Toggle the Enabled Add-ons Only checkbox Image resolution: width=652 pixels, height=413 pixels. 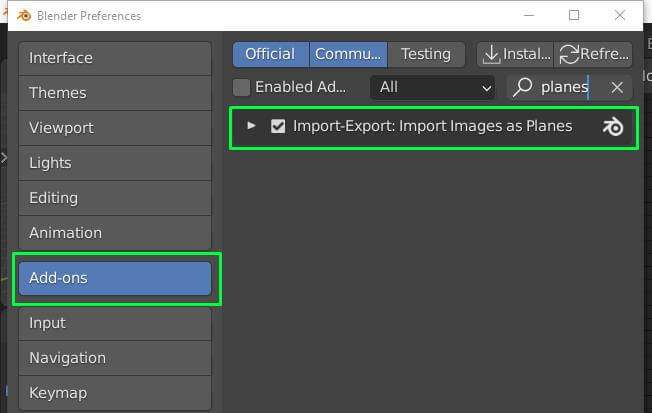[241, 88]
